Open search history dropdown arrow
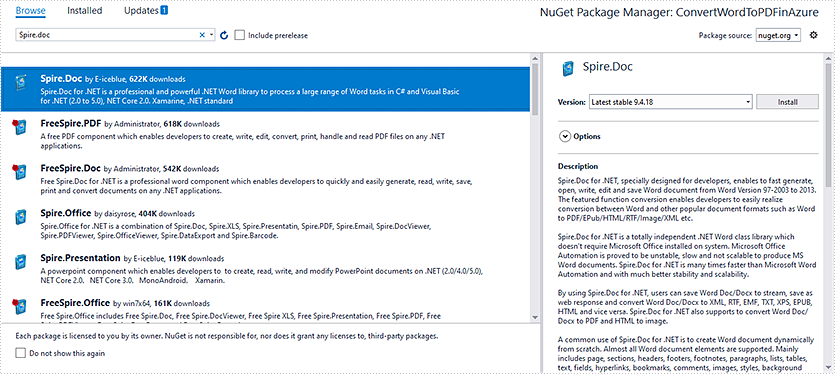The height and width of the screenshot is (374, 835). coord(211,35)
